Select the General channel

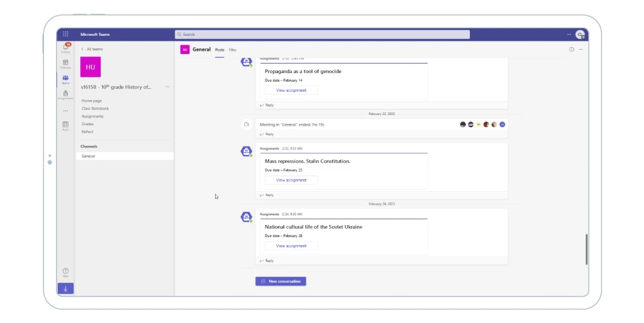coord(125,156)
